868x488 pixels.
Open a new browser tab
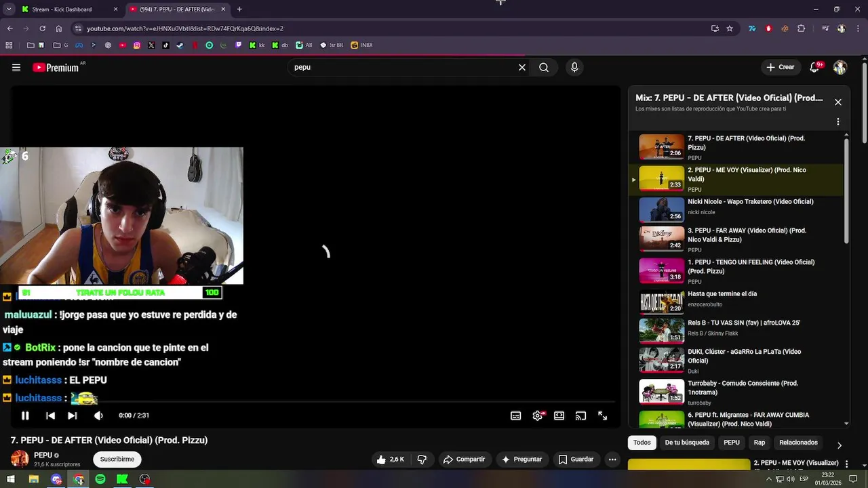pos(239,9)
